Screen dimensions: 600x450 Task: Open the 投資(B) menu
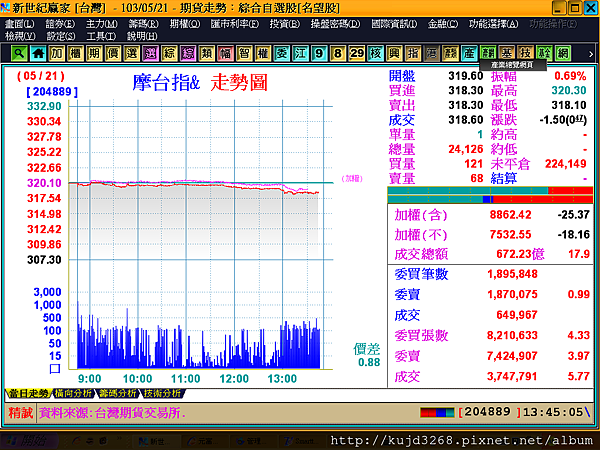[284, 24]
